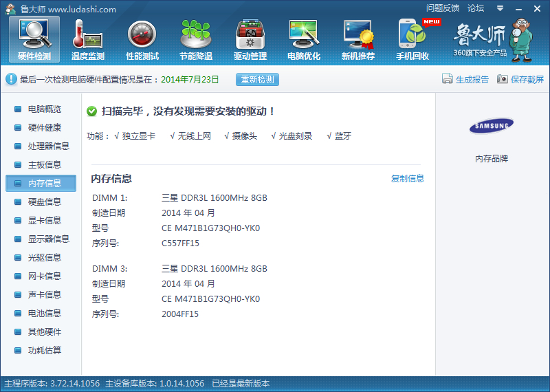Open the 温度监测 temperature monitor
Image resolution: width=550 pixels, height=392 pixels.
[88, 40]
